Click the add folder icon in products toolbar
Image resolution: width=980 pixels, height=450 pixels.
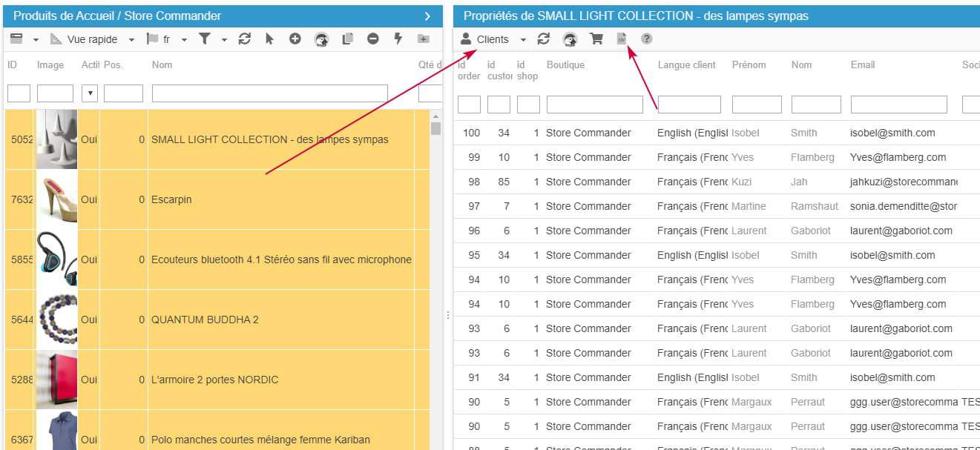coord(424,39)
